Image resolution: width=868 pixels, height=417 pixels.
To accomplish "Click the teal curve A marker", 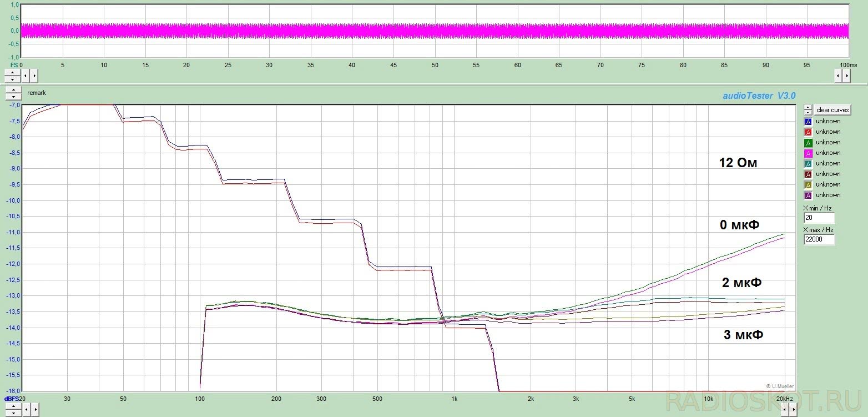I will coord(808,164).
